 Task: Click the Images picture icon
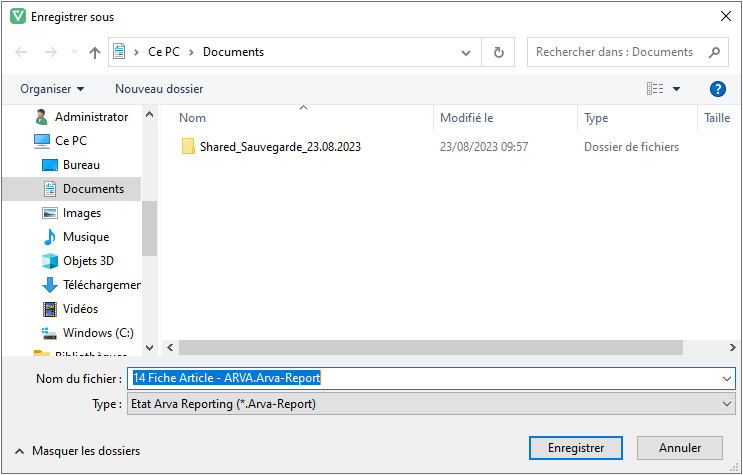50,213
